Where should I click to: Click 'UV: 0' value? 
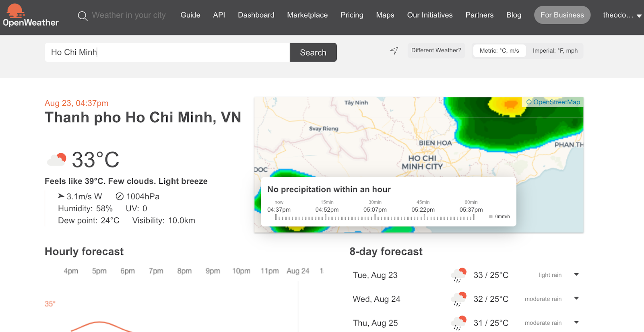click(x=136, y=208)
